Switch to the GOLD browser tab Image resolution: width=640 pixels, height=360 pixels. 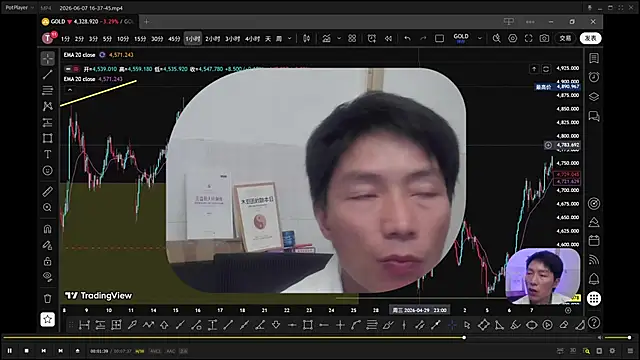pos(88,22)
